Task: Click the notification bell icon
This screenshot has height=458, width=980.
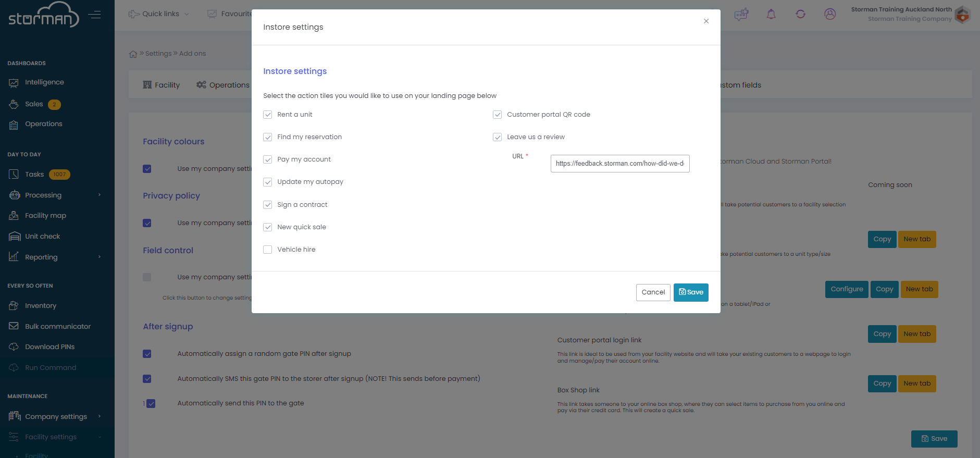Action: [x=771, y=14]
